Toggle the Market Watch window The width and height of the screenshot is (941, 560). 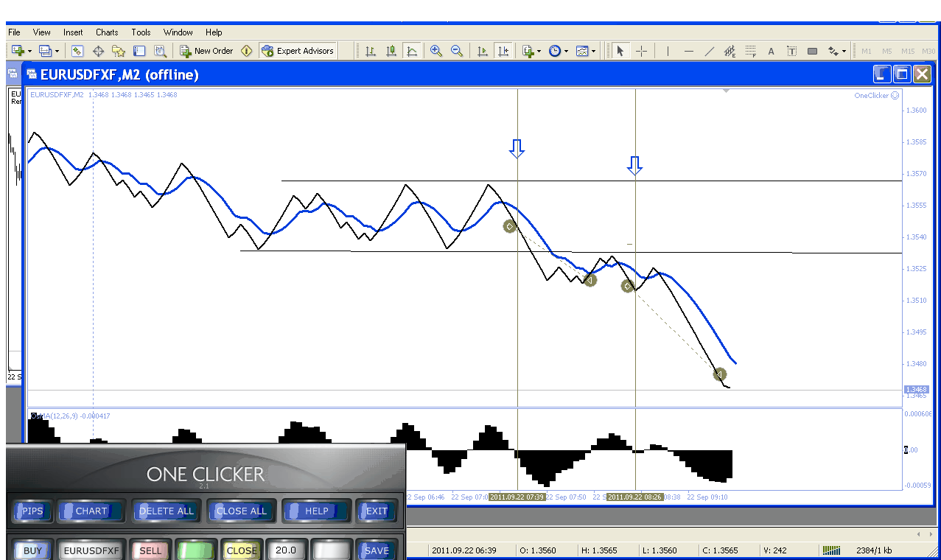(x=77, y=51)
